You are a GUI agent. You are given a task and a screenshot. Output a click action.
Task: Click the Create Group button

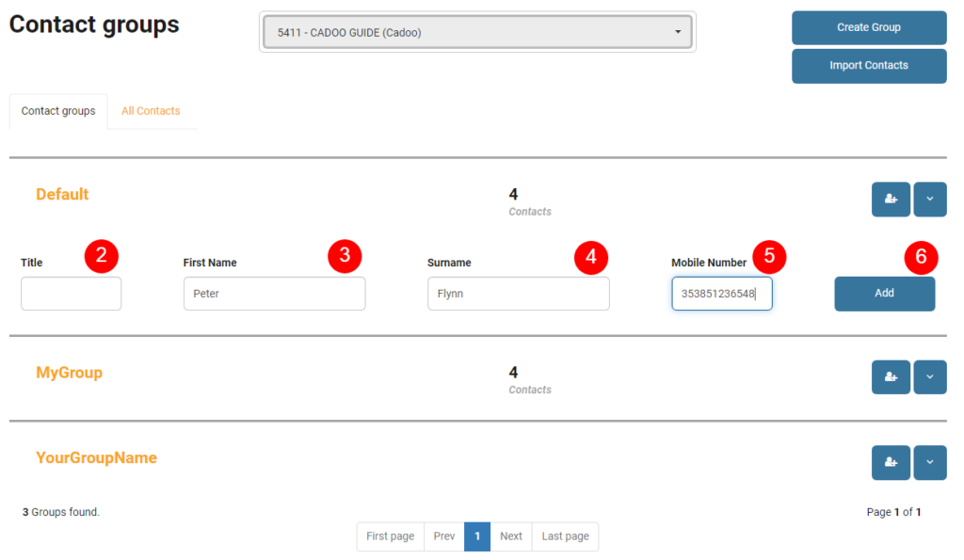(869, 27)
